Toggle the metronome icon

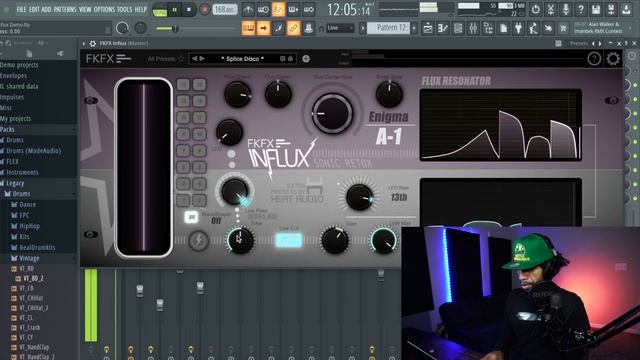248,9
